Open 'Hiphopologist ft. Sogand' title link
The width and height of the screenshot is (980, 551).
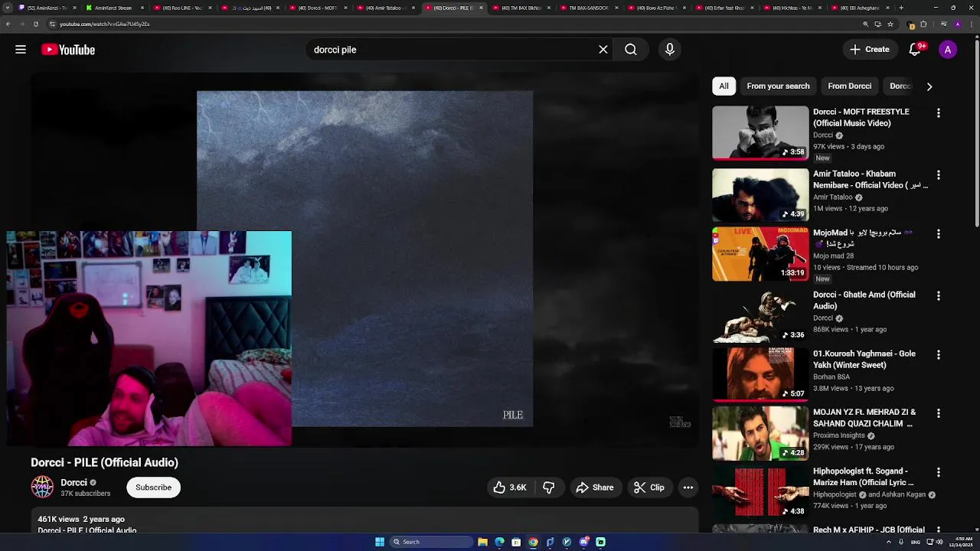pyautogui.click(x=863, y=477)
